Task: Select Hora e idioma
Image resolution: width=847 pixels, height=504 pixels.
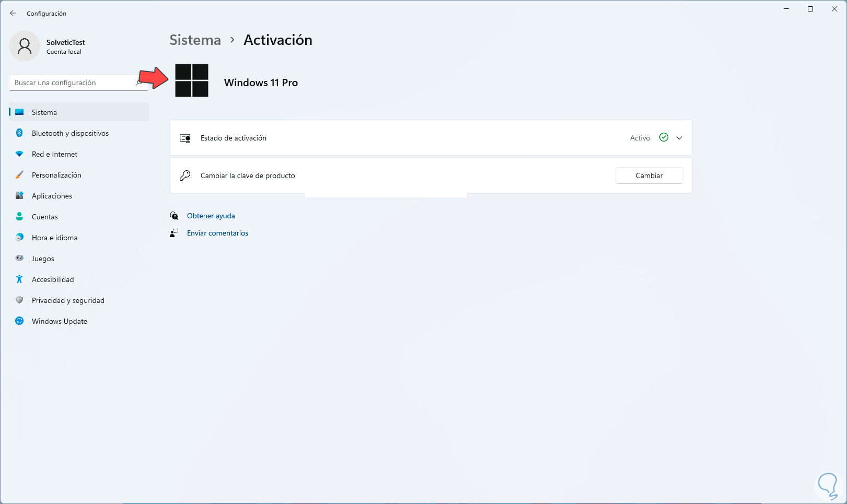Action: (79, 238)
